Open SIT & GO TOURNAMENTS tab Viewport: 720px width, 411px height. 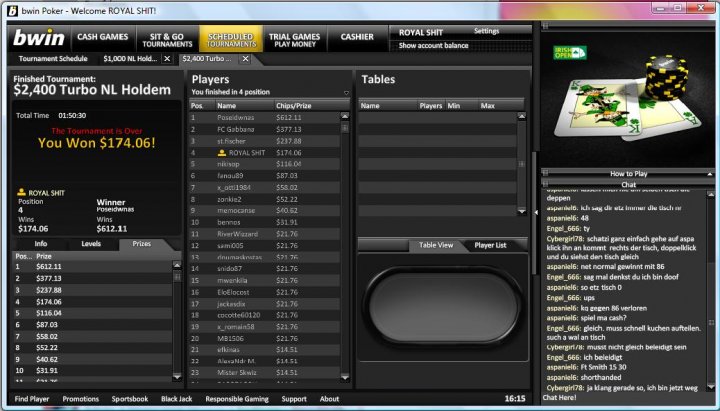[167, 40]
